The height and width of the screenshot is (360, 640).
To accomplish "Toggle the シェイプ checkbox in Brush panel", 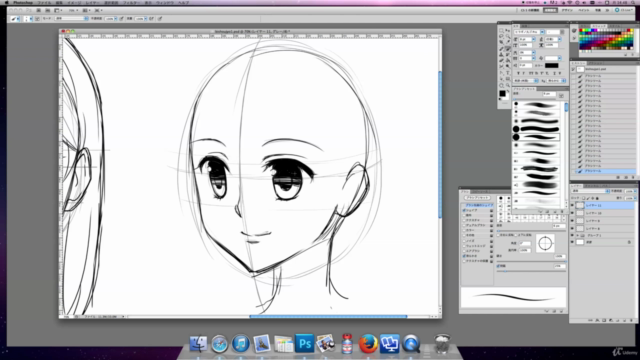I will 464,210.
